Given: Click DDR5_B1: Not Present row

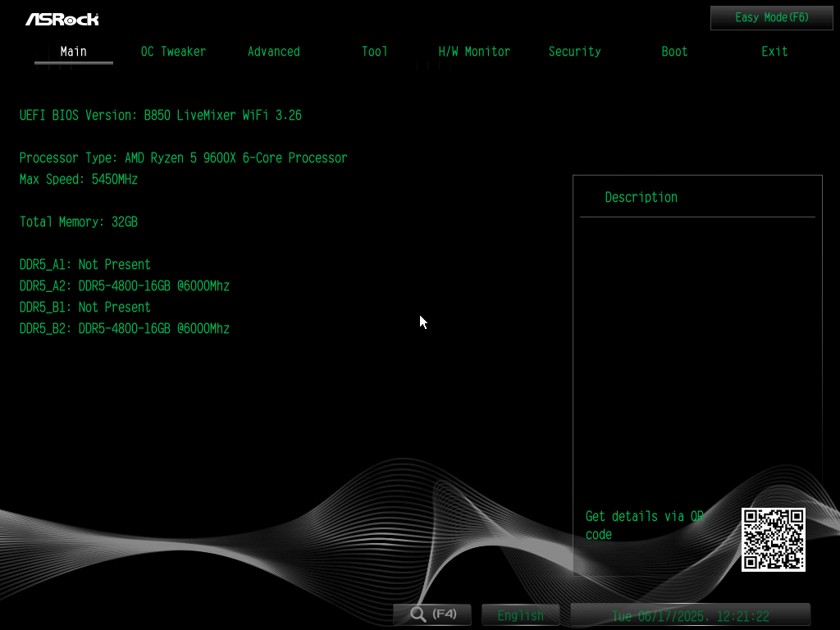Looking at the screenshot, I should [85, 308].
